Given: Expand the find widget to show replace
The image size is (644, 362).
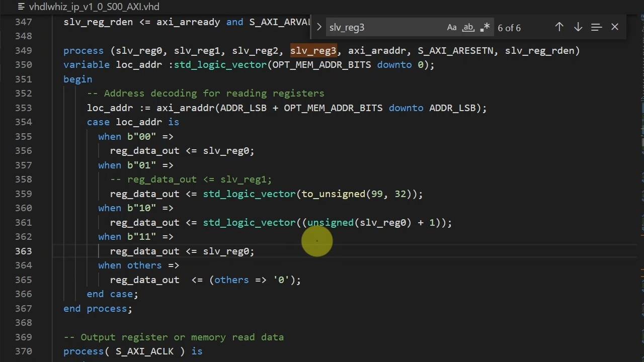Looking at the screenshot, I should click(x=319, y=27).
